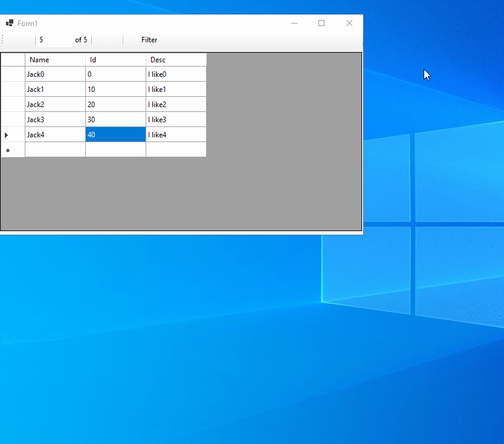The image size is (504, 444).
Task: Click the Filter button in the toolbar
Action: click(x=149, y=40)
